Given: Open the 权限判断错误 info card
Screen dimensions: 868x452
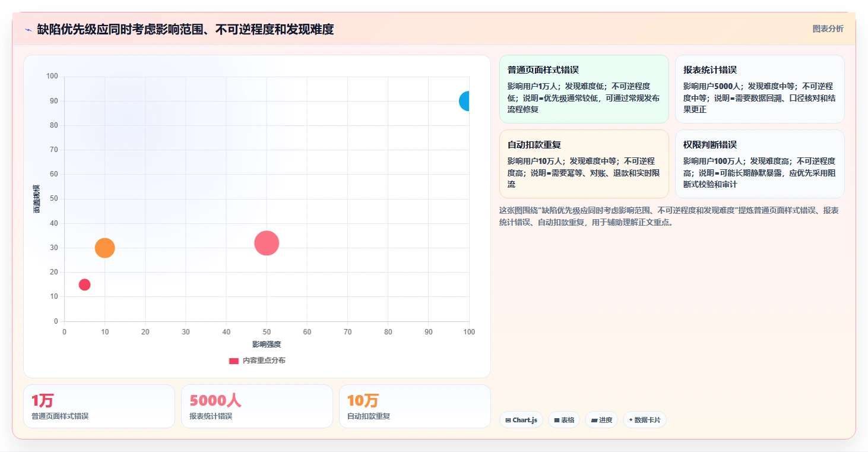Looking at the screenshot, I should pyautogui.click(x=760, y=164).
